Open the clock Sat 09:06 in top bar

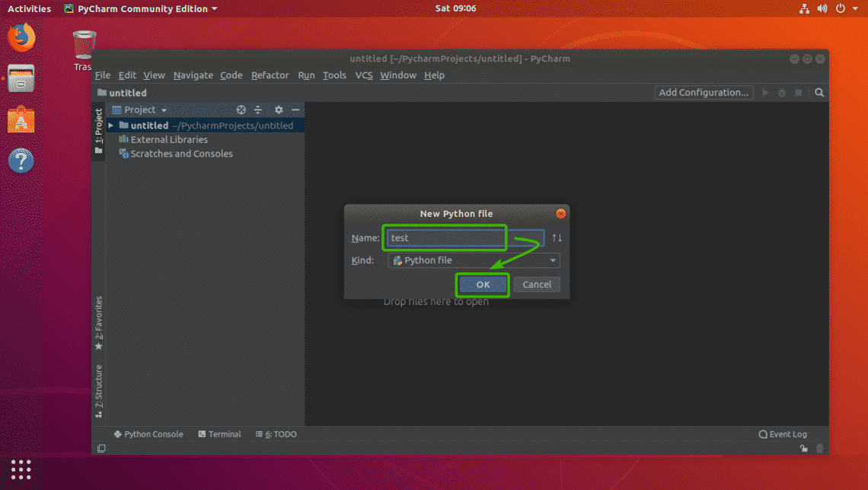[455, 8]
